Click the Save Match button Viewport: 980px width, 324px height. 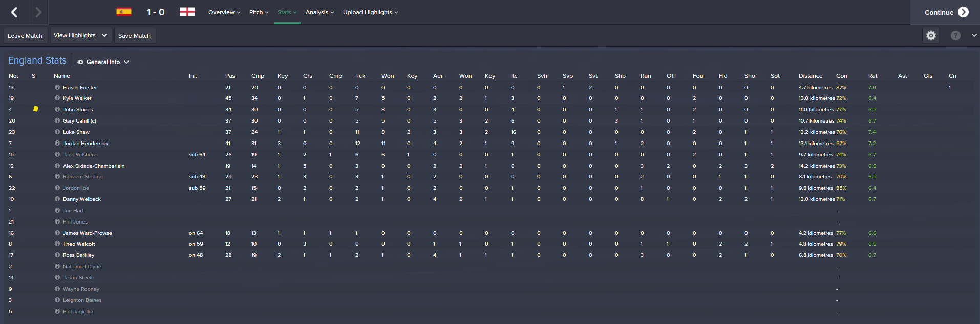(134, 36)
